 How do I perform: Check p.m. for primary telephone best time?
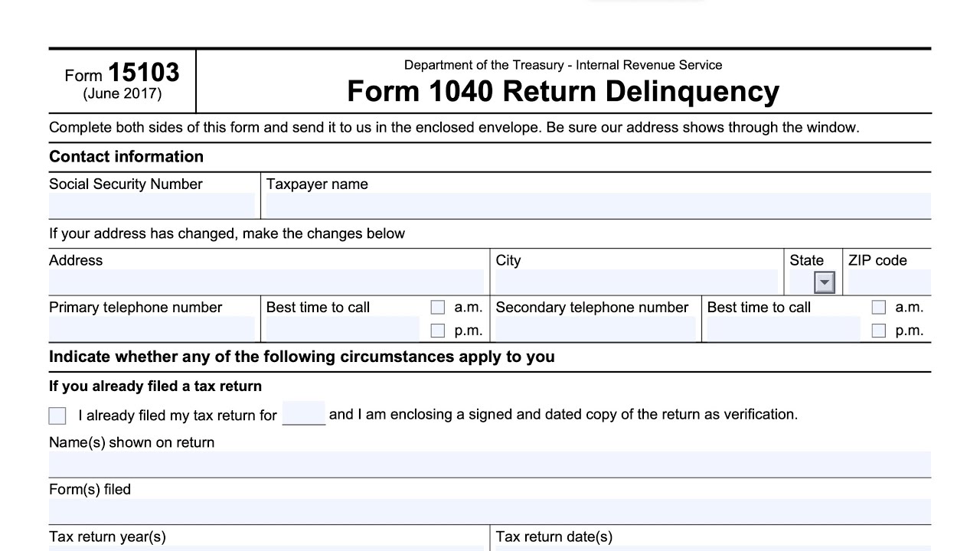(438, 331)
